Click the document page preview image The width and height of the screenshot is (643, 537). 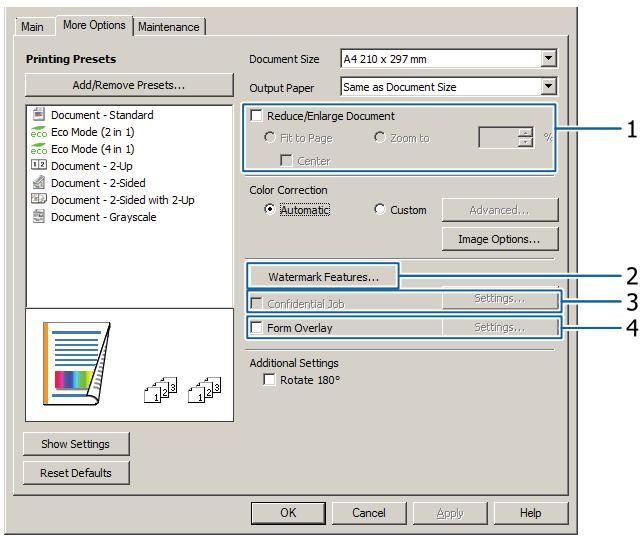(77, 364)
